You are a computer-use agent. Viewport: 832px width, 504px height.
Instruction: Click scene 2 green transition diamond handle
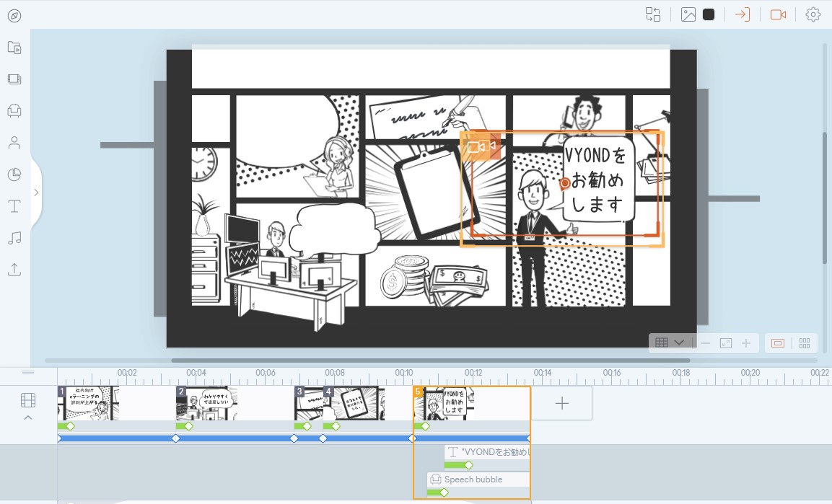(x=189, y=426)
